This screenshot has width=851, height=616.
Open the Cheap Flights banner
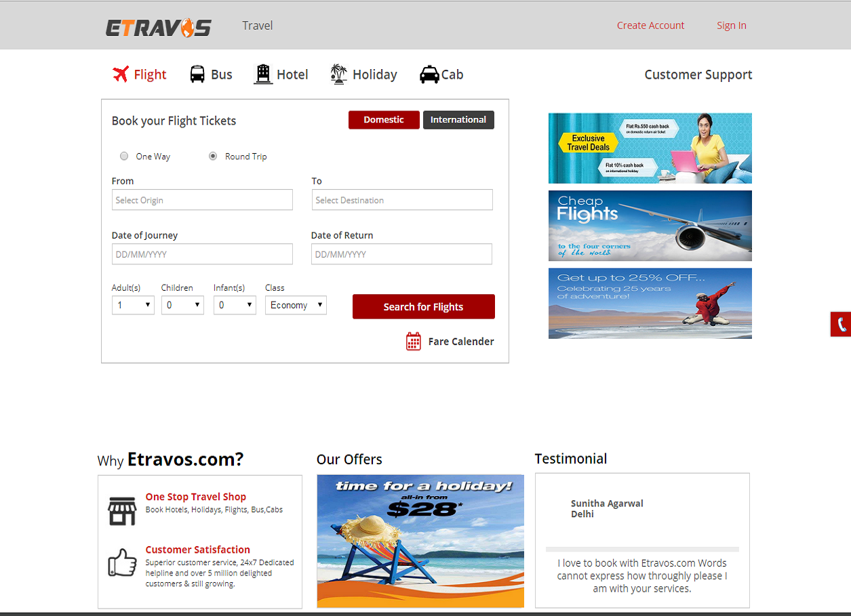(650, 226)
